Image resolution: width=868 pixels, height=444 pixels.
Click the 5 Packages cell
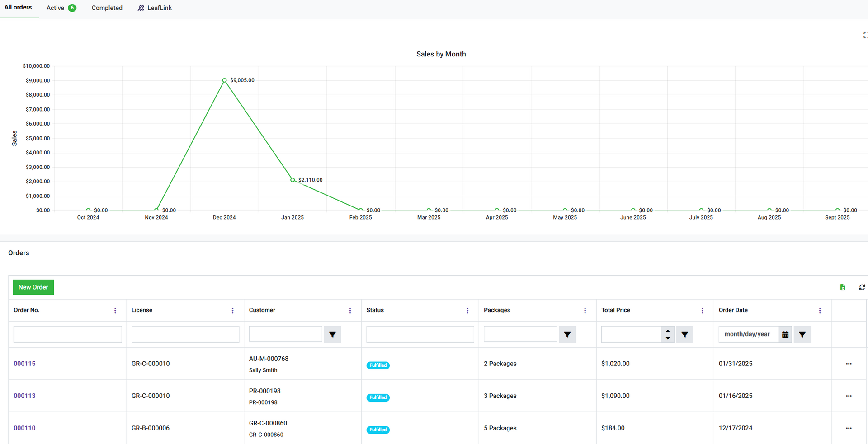(x=500, y=428)
